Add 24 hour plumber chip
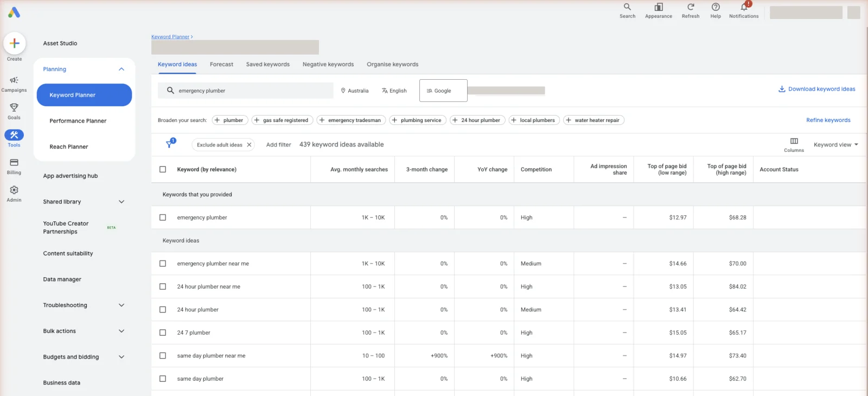This screenshot has width=868, height=396. click(478, 120)
